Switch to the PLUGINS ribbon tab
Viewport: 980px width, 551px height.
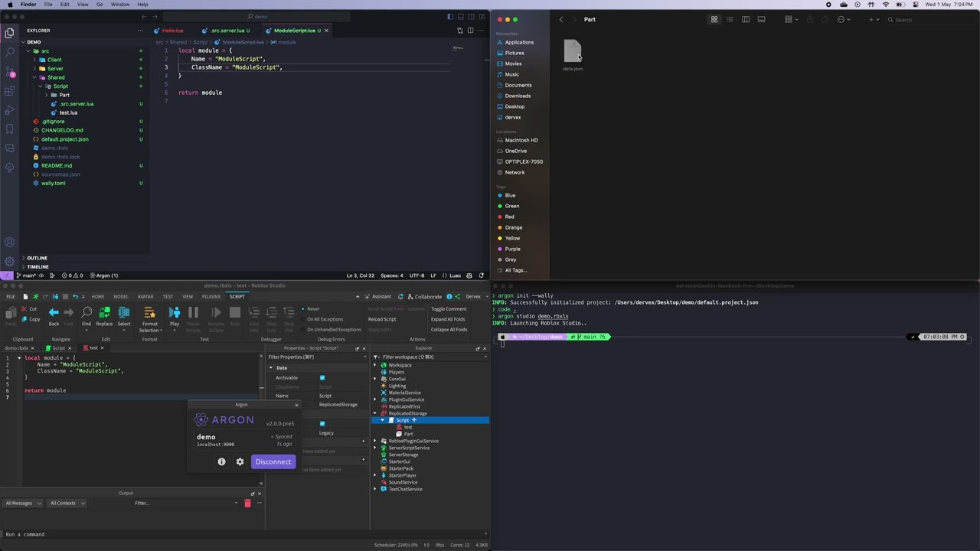coord(211,296)
